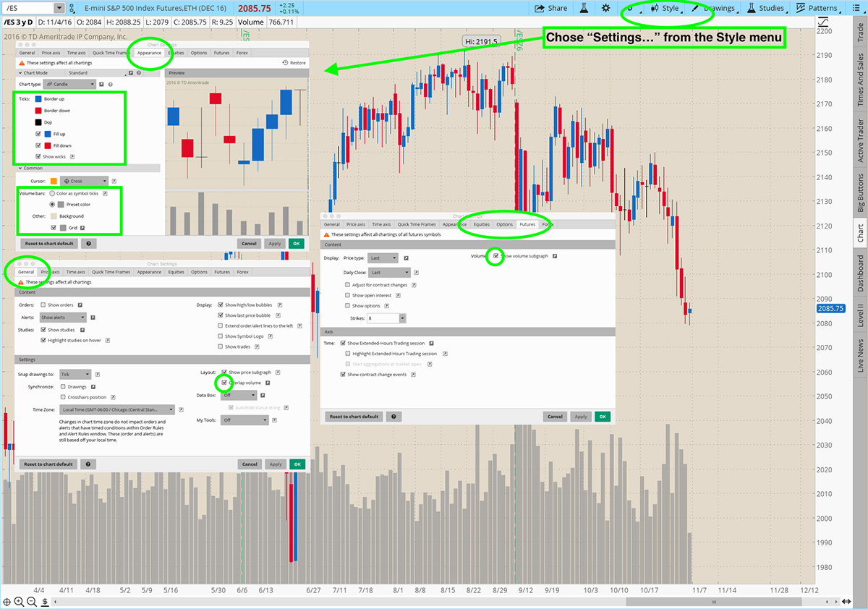Click scope icon next to Show open interest

click(x=398, y=295)
